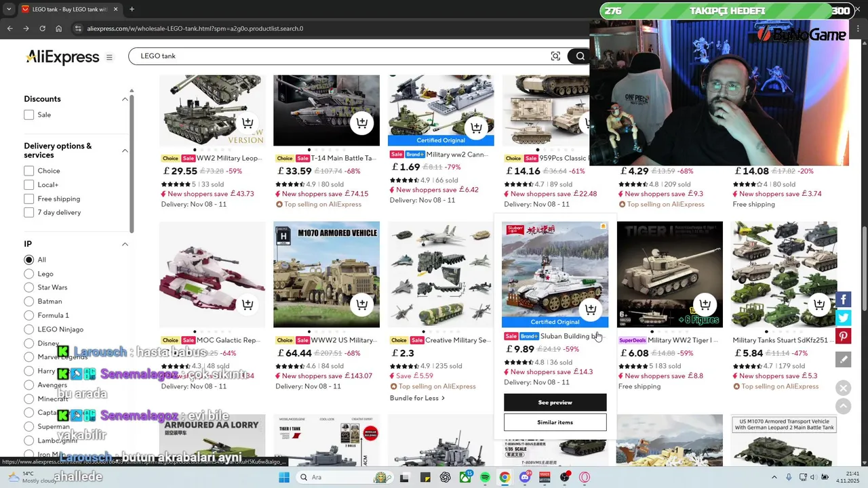The image size is (868, 488).
Task: Click Similar items button
Action: (555, 422)
